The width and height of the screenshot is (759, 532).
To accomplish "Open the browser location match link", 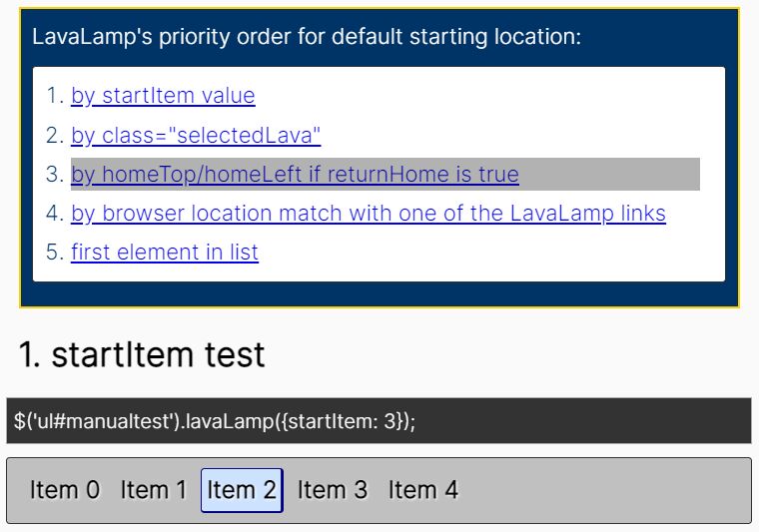I will (x=369, y=214).
